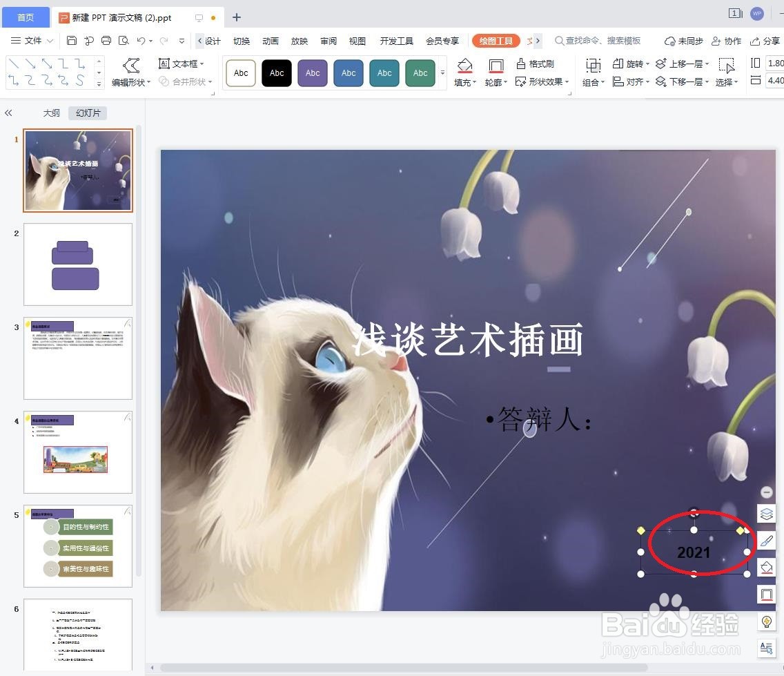784x676 pixels.
Task: Apply the purple Abc shape style
Action: click(x=313, y=73)
